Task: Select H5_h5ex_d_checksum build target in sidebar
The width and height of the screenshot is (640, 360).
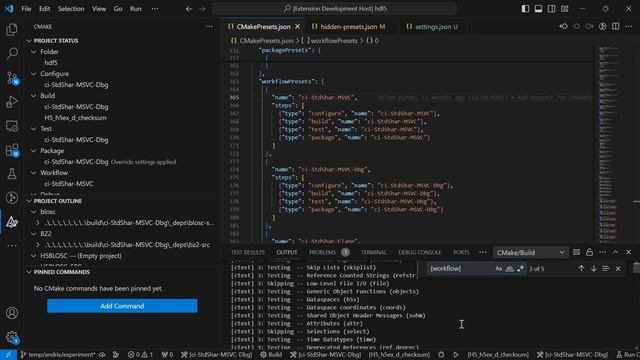Action: (x=76, y=118)
